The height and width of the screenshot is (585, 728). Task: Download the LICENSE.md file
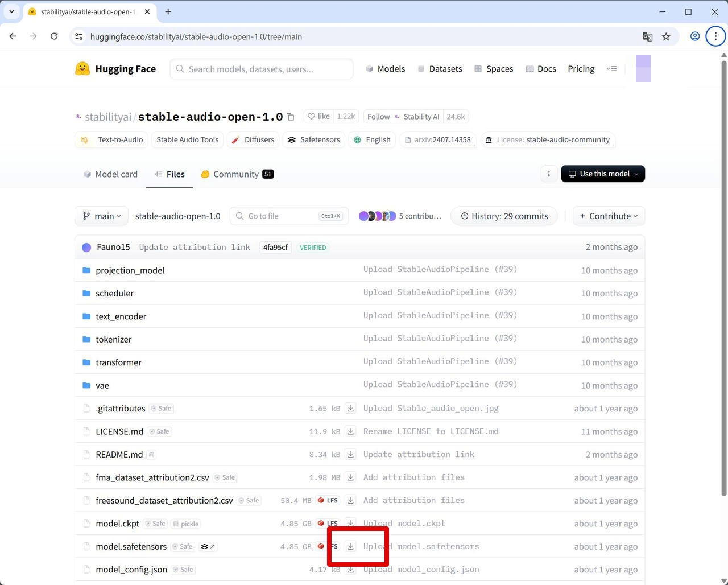point(351,431)
